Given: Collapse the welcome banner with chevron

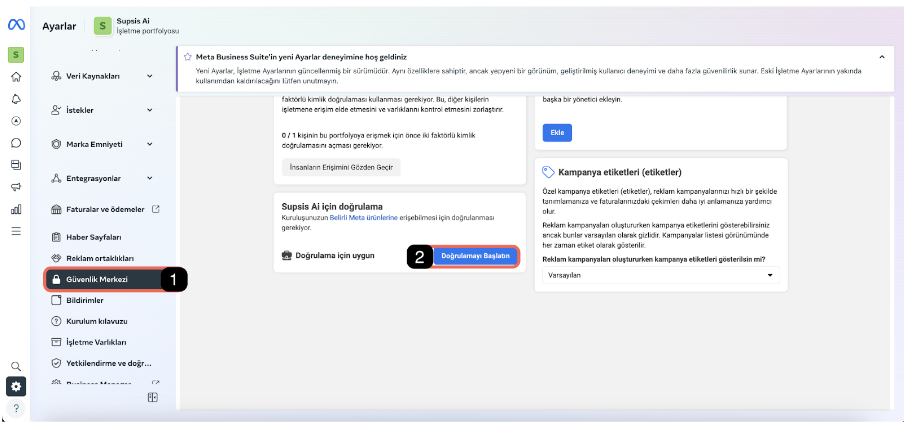Looking at the screenshot, I should coord(882,57).
